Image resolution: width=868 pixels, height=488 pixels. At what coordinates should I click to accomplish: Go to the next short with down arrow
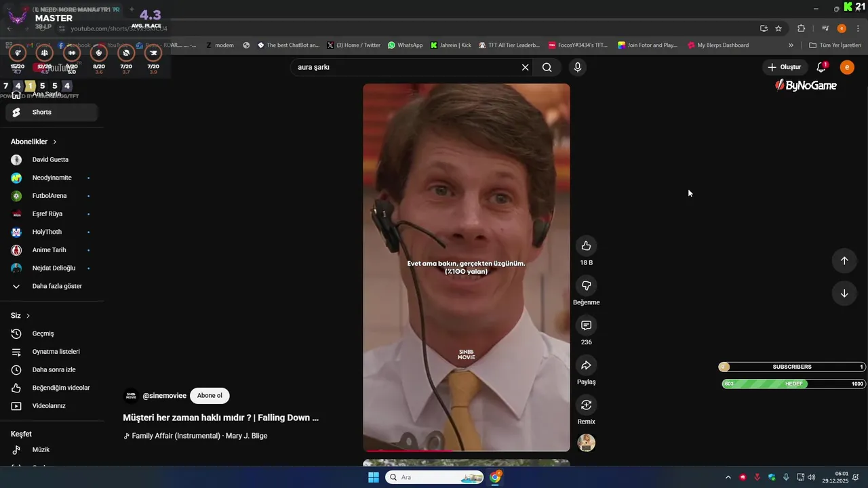pos(844,293)
